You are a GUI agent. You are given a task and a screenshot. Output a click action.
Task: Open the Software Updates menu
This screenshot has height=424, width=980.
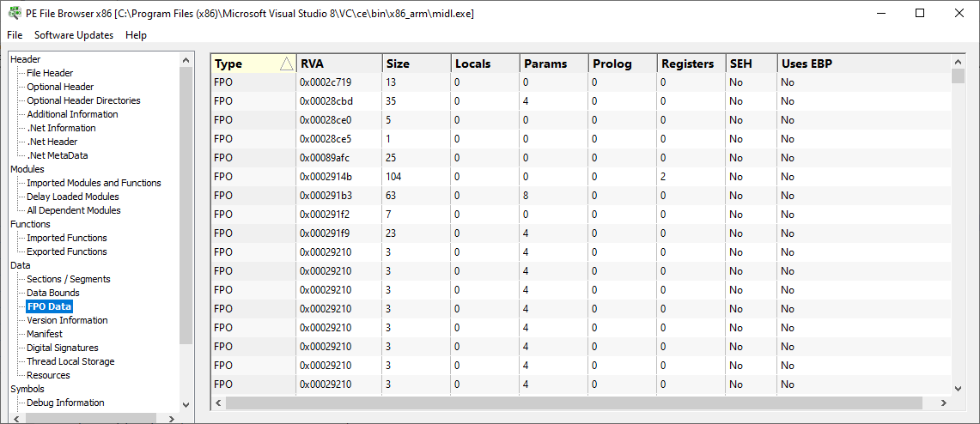tap(74, 35)
